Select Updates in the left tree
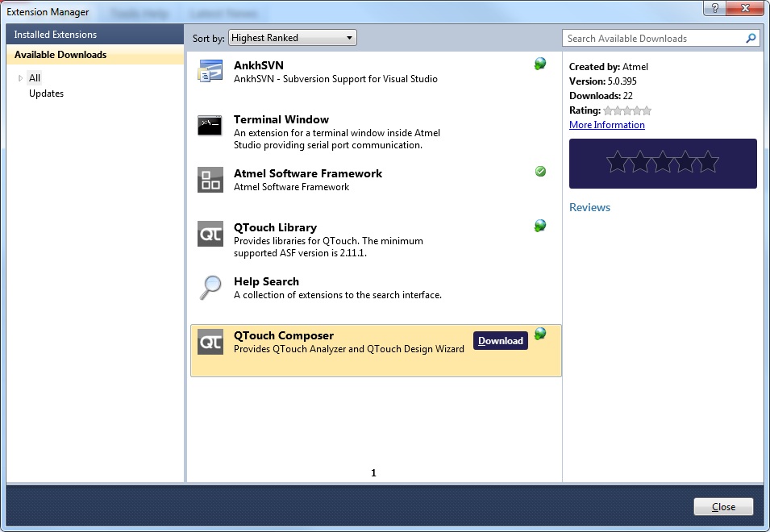770x532 pixels. (46, 94)
